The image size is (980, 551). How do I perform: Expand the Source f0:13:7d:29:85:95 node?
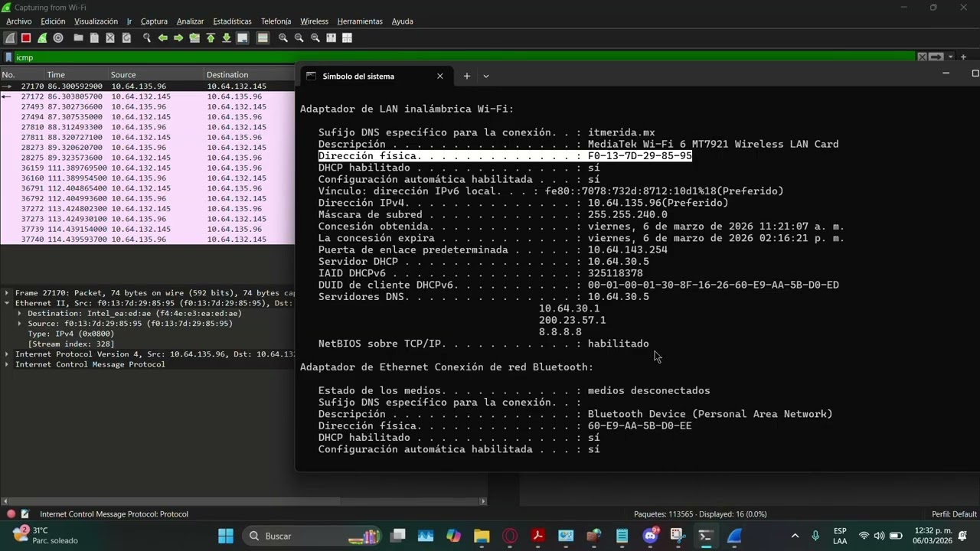pyautogui.click(x=19, y=324)
